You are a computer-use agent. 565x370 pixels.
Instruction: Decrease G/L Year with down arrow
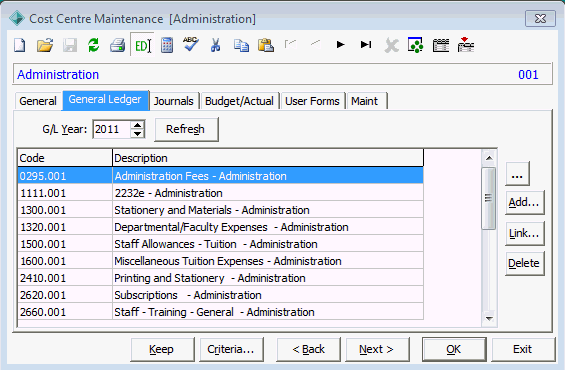point(138,134)
